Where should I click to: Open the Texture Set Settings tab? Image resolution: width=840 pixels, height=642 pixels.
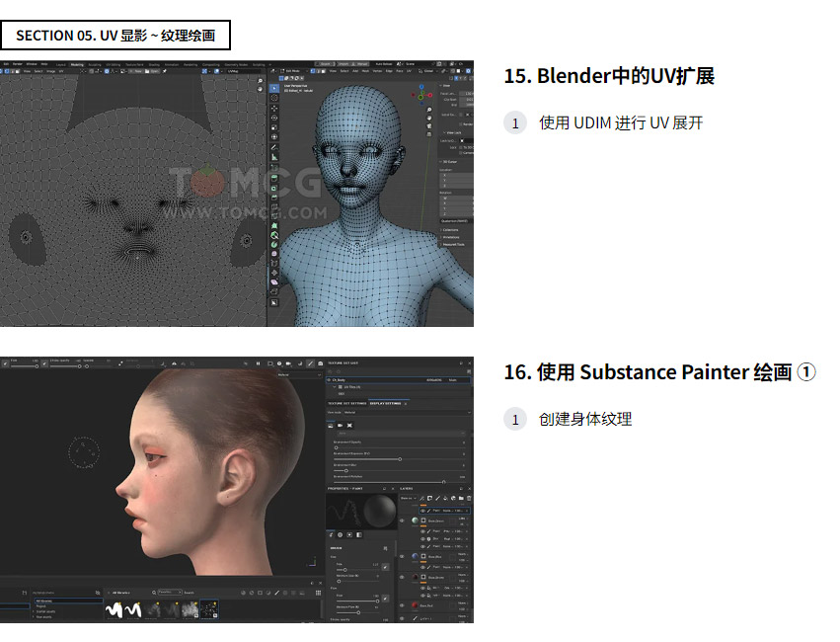[x=347, y=404]
